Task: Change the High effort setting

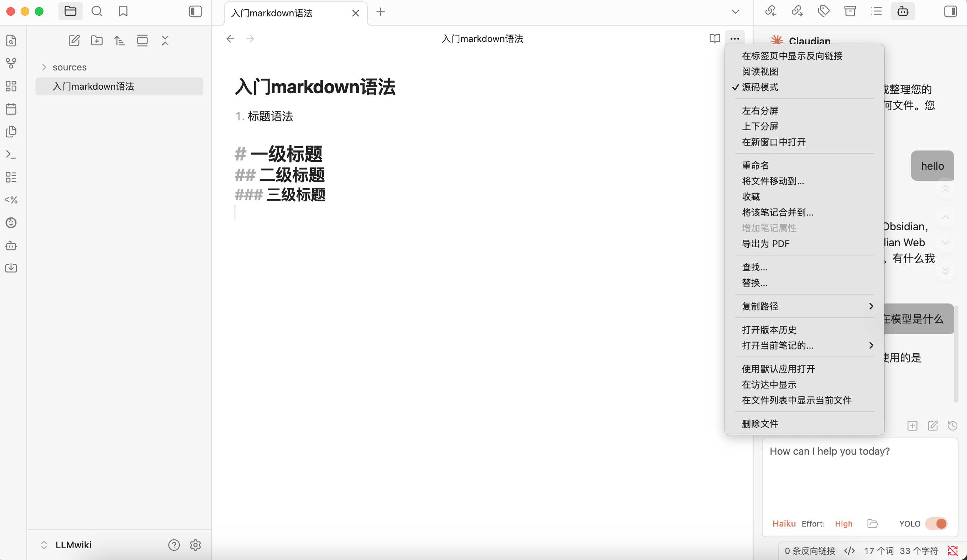Action: (843, 524)
